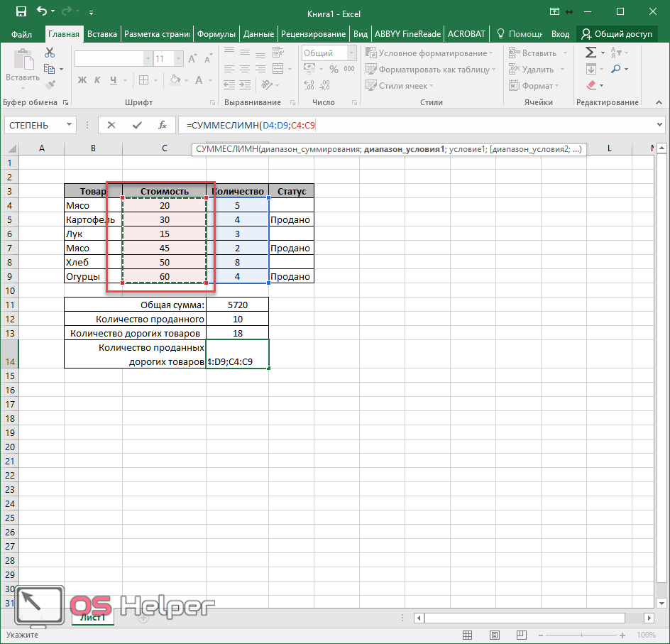Select the cell containing 5720
The height and width of the screenshot is (644, 670).
(237, 305)
